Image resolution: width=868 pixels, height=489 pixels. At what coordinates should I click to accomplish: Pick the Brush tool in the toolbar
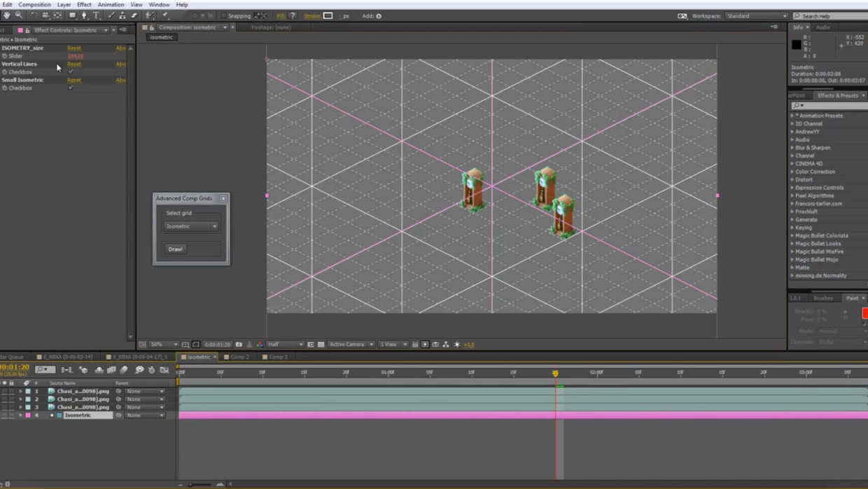click(x=111, y=15)
